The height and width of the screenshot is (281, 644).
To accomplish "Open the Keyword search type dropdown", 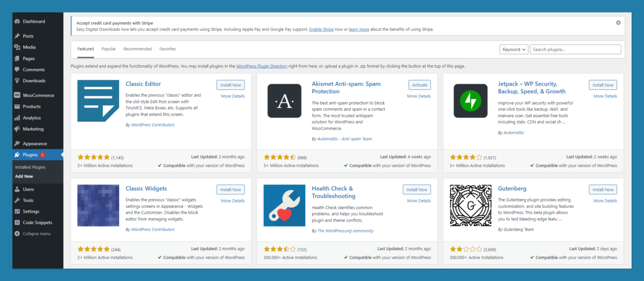I will coord(514,49).
